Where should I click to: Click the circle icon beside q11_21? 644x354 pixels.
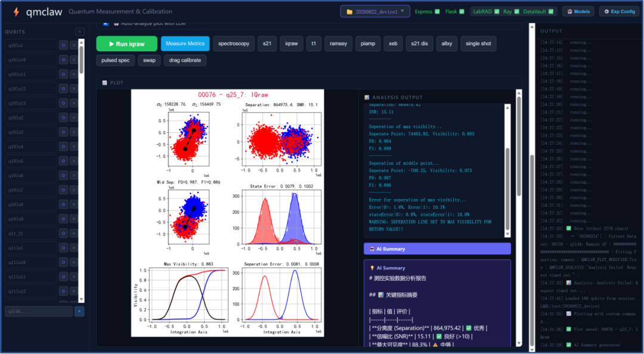click(63, 233)
